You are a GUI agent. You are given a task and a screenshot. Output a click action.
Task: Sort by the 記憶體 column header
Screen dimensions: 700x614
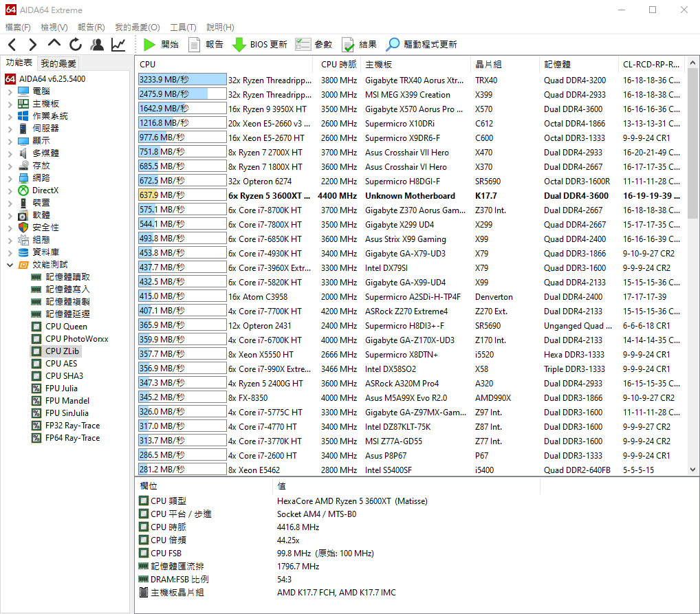click(x=579, y=65)
